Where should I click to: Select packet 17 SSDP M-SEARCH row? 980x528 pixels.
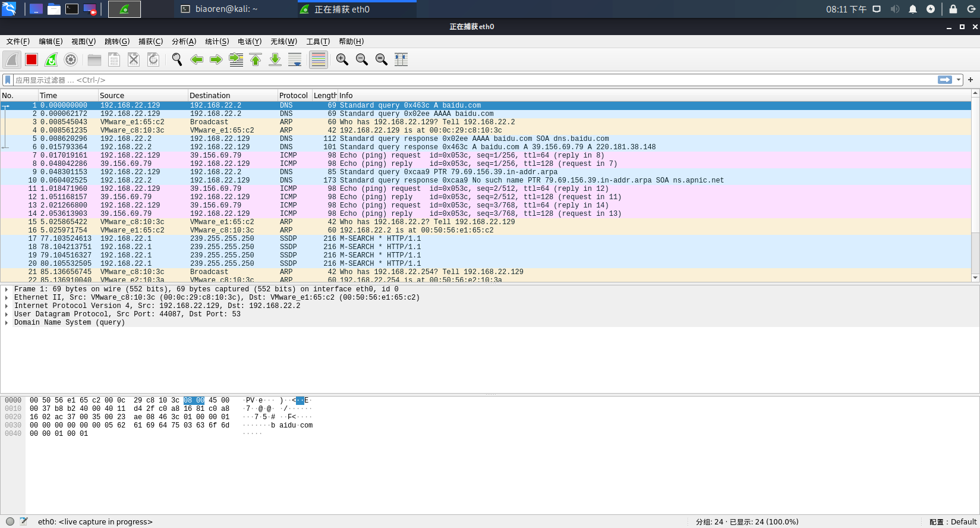tap(486, 238)
